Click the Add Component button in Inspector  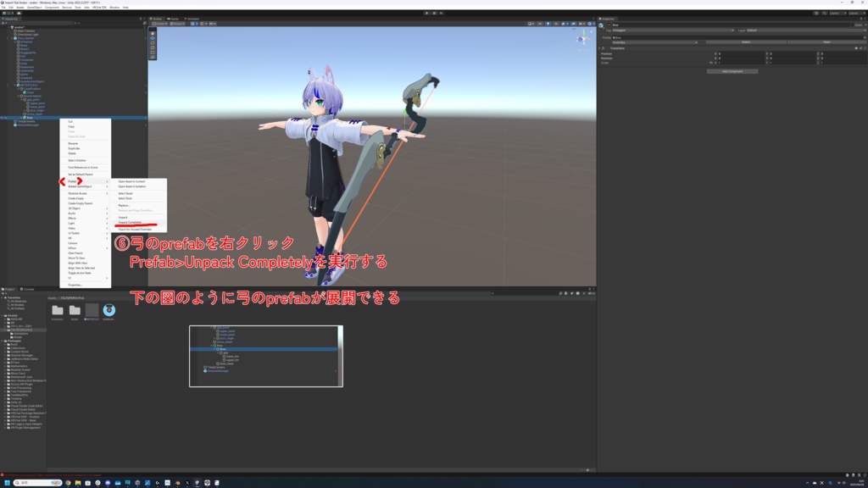pyautogui.click(x=731, y=71)
